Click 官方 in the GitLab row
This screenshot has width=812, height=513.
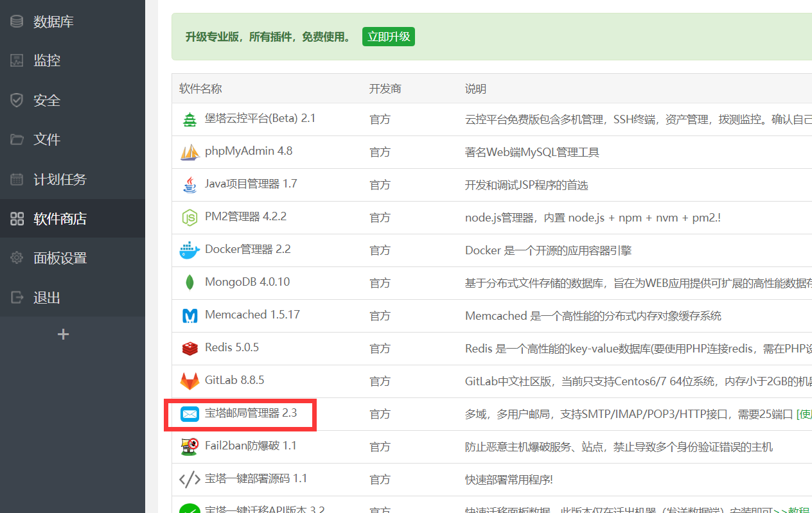click(x=380, y=381)
